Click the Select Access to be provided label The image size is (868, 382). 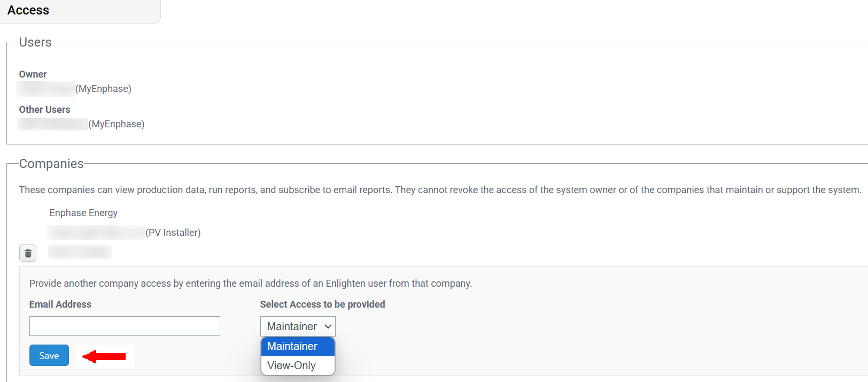[x=322, y=304]
